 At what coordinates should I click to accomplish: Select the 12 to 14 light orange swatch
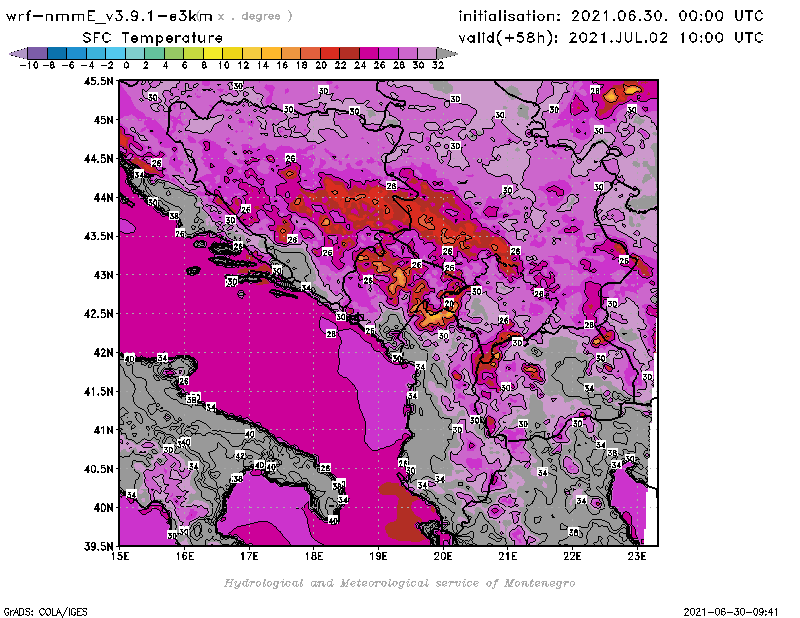coord(252,53)
